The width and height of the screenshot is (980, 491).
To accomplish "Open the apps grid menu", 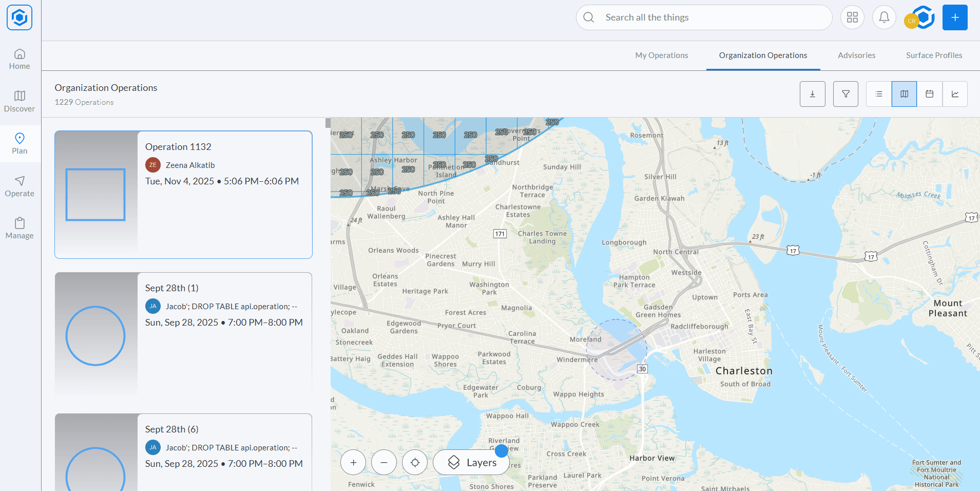I will pos(852,17).
